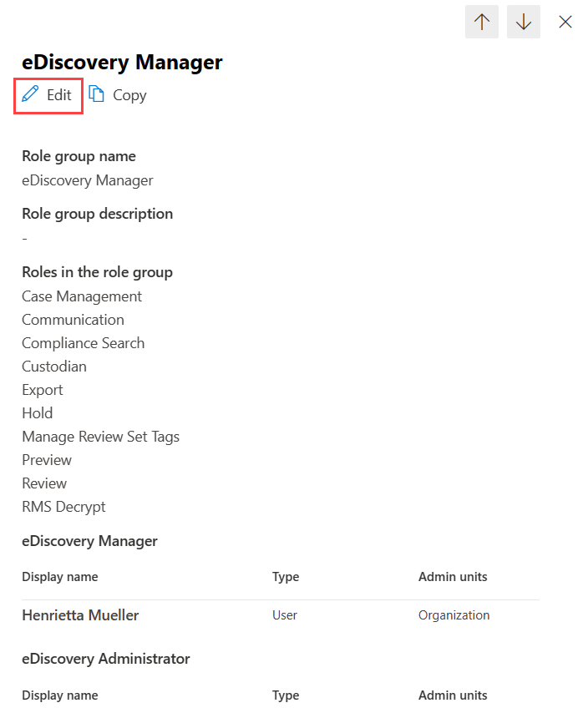588x713 pixels.
Task: Click the Copy pages icon
Action: pyautogui.click(x=96, y=94)
